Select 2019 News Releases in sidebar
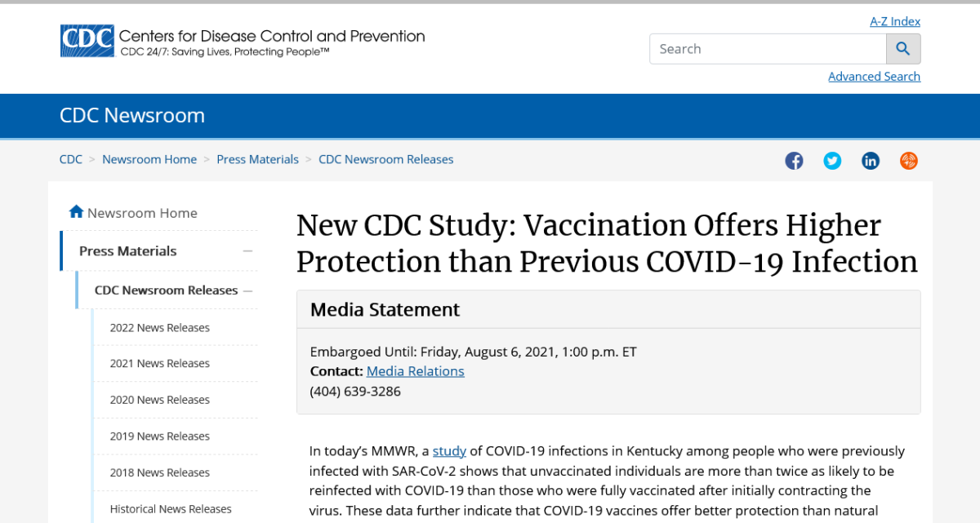 point(160,437)
